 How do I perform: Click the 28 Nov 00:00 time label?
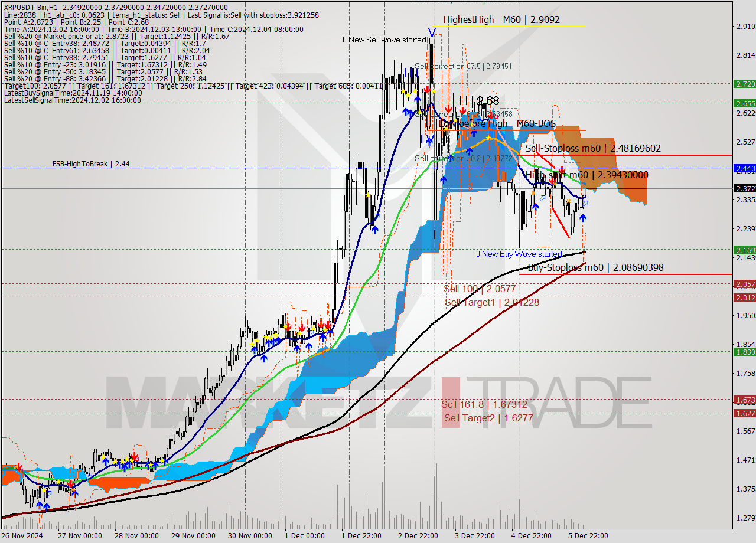click(136, 536)
